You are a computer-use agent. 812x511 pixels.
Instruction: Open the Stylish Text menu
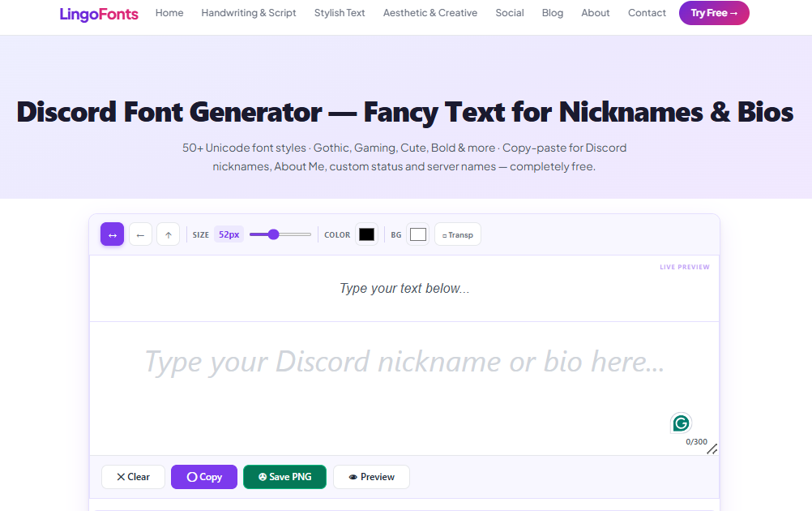click(340, 13)
